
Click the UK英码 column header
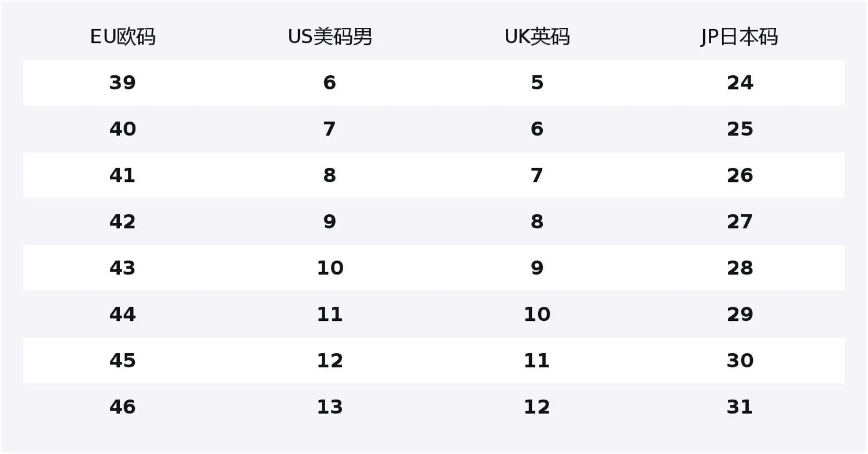(x=537, y=37)
